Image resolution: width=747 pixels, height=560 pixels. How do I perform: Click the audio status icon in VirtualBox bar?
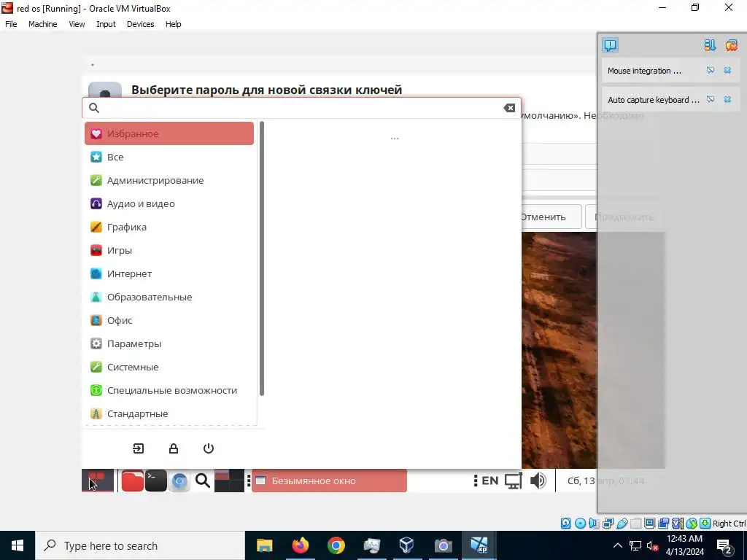click(x=594, y=524)
